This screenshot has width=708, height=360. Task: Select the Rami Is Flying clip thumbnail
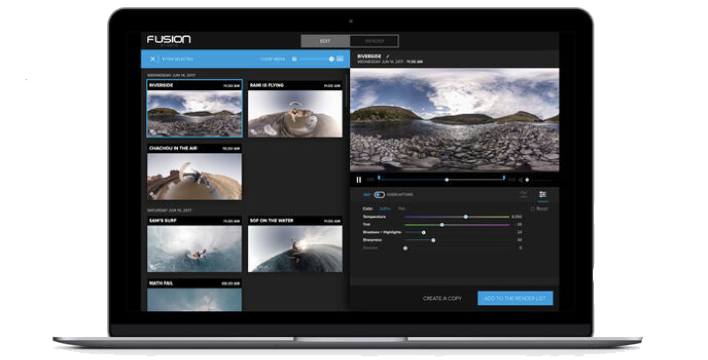point(295,109)
